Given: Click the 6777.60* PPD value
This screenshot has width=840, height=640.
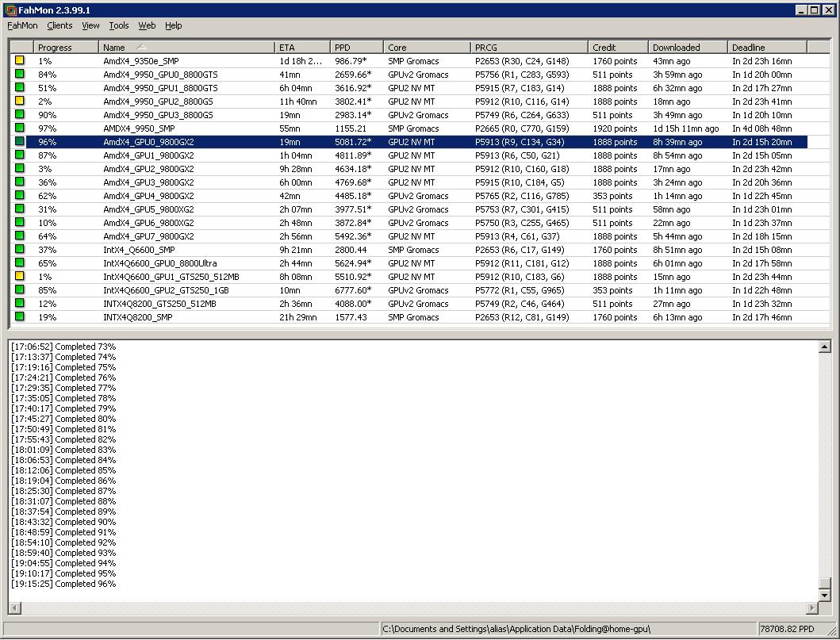Looking at the screenshot, I should [353, 290].
